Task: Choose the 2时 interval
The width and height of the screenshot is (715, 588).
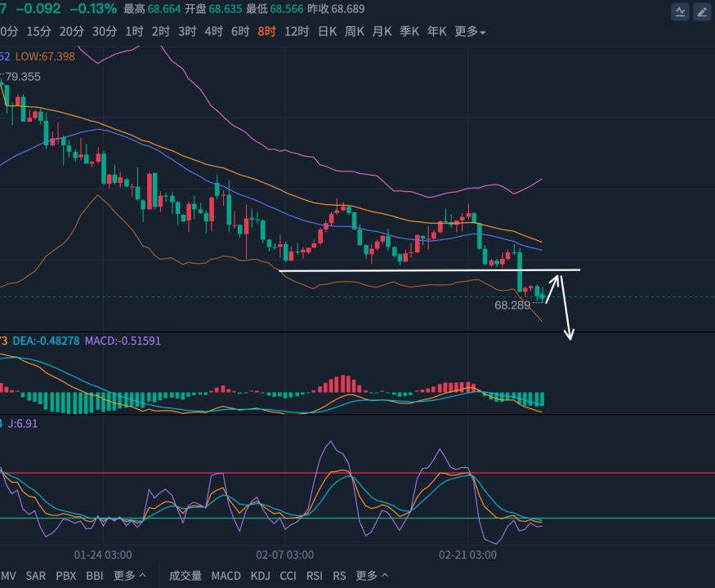Action: 160,32
